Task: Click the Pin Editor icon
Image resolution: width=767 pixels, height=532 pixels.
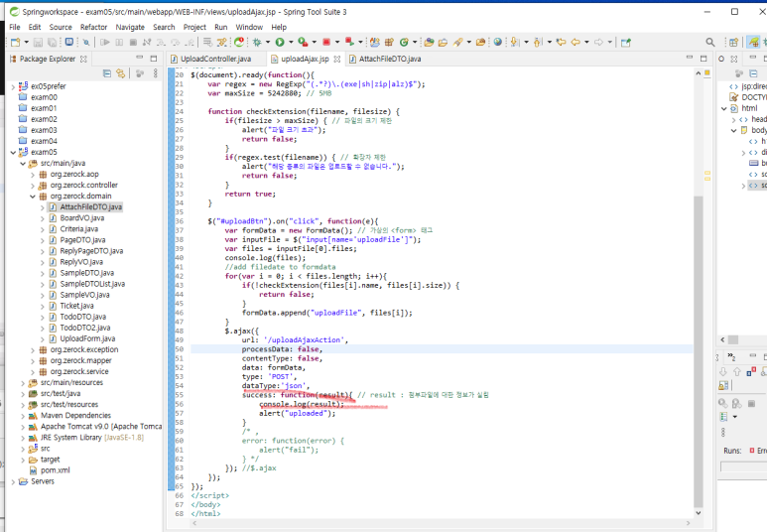Action: [626, 42]
